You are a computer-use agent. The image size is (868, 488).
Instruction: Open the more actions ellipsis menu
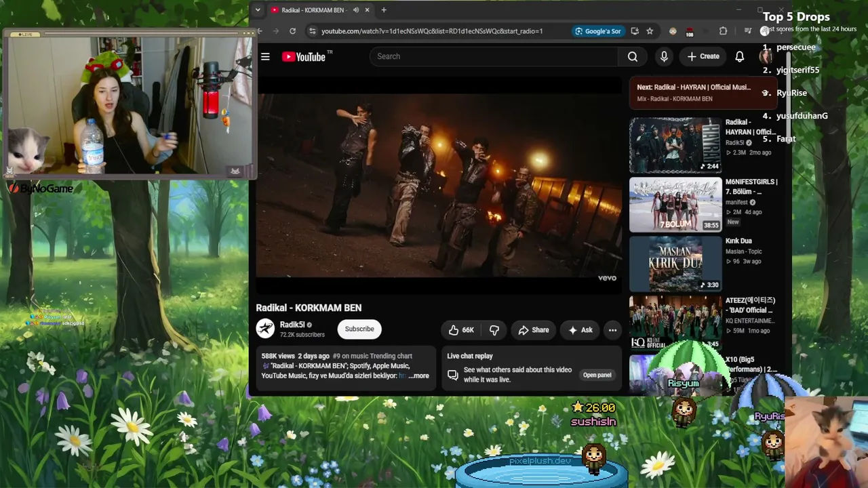coord(612,330)
